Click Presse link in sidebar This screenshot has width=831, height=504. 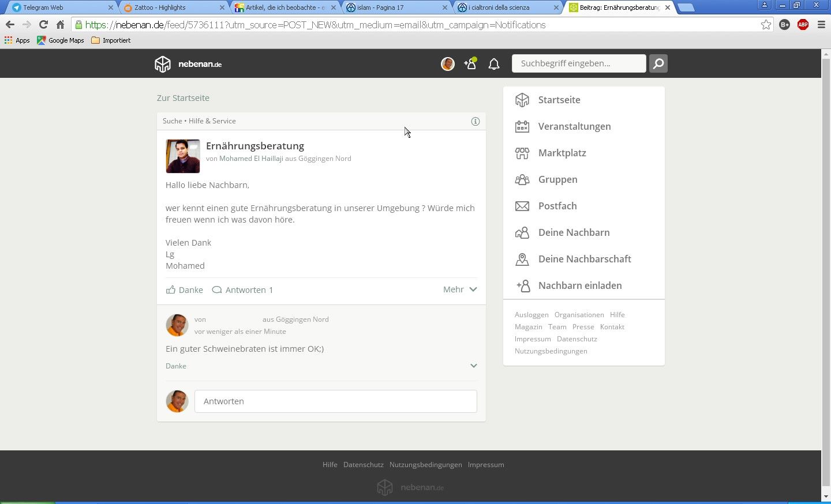583,327
